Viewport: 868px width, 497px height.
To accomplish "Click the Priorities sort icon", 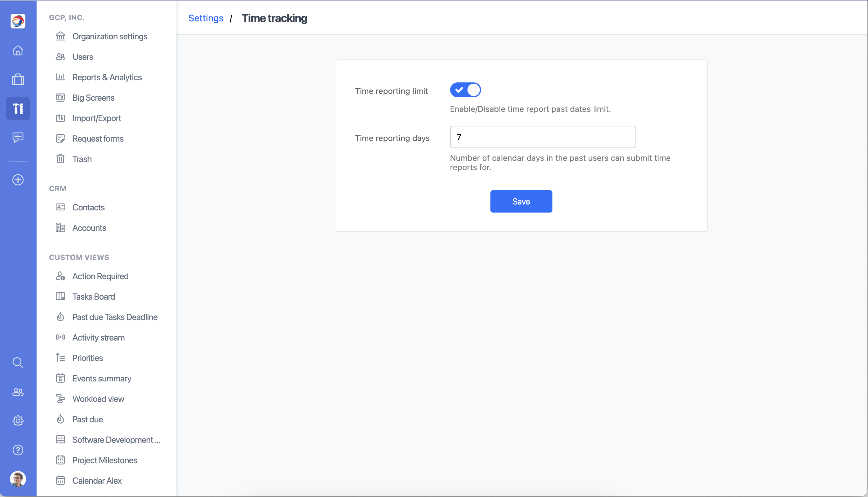I will click(x=60, y=358).
